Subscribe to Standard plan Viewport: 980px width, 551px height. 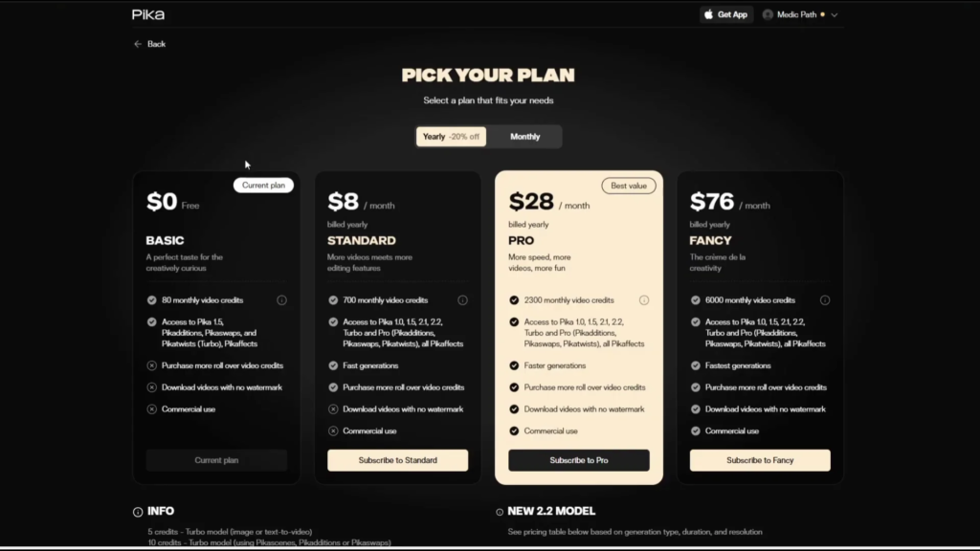[x=397, y=460]
